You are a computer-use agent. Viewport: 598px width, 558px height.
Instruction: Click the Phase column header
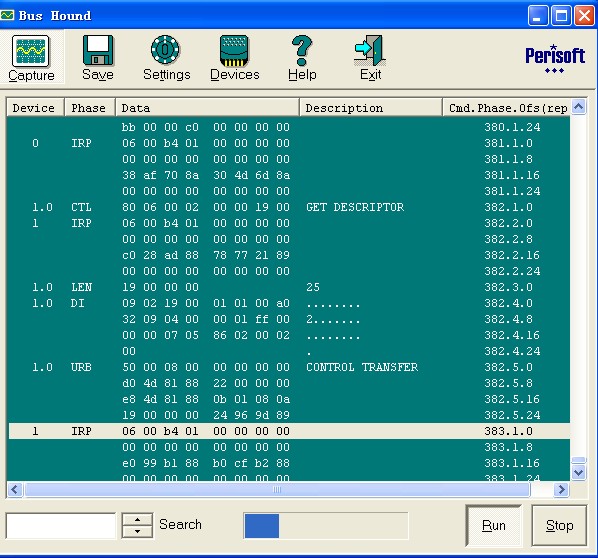(x=90, y=108)
